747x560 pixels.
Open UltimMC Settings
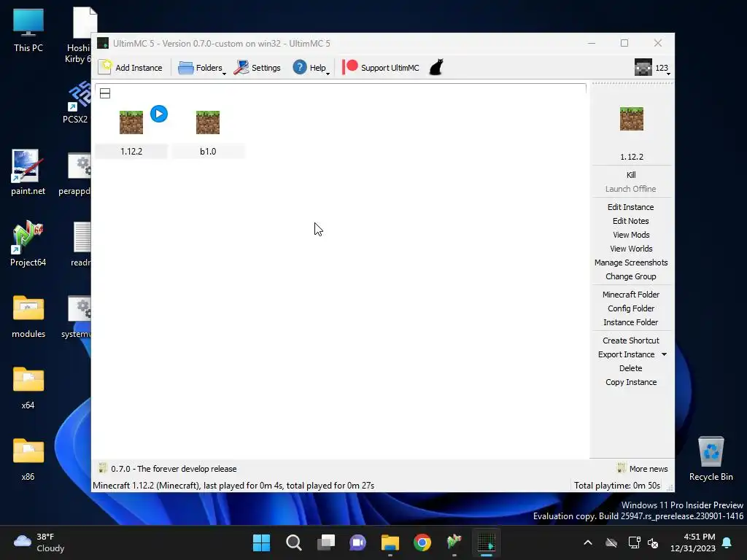(258, 68)
